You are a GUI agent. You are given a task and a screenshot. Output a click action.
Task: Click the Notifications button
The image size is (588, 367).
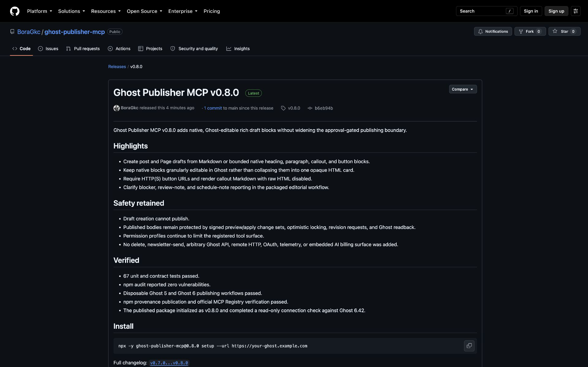pyautogui.click(x=493, y=32)
